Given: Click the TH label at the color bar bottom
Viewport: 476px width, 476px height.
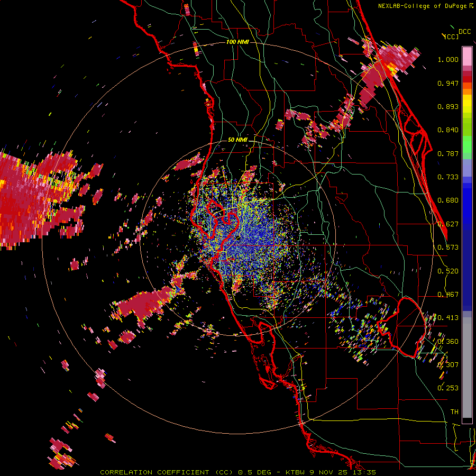Looking at the screenshot, I should point(454,412).
